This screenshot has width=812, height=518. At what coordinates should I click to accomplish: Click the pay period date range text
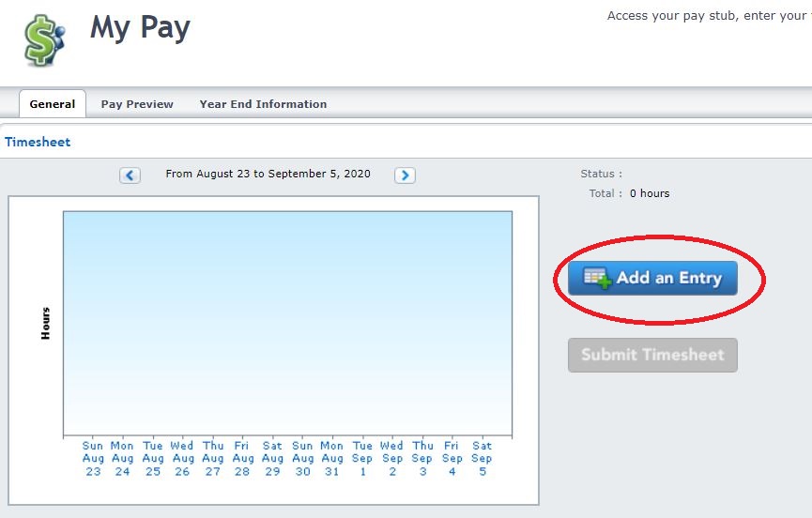point(268,175)
